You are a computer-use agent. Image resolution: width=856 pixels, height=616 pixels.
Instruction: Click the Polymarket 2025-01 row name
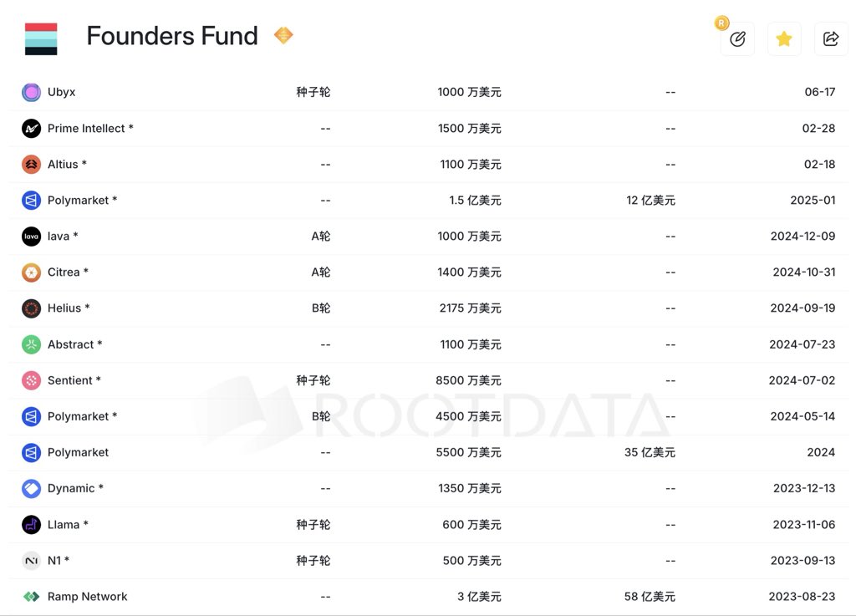click(79, 201)
